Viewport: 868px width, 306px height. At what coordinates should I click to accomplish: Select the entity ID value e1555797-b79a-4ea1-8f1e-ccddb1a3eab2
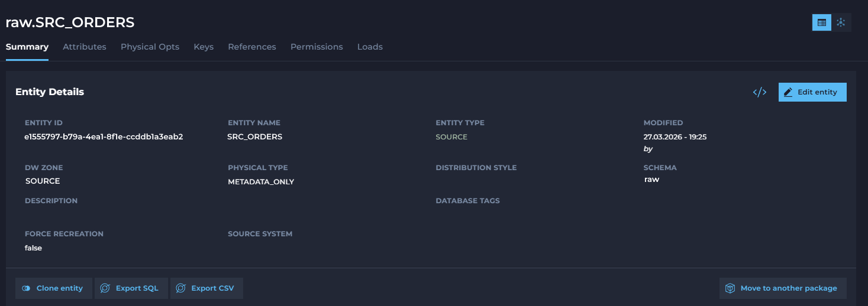click(104, 136)
